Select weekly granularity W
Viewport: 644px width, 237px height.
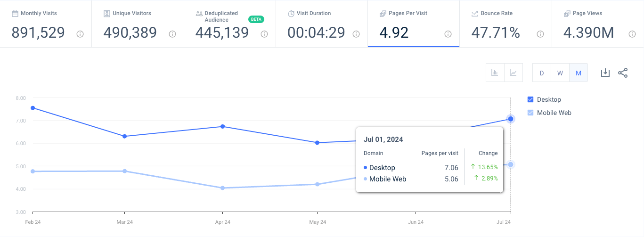click(x=560, y=73)
